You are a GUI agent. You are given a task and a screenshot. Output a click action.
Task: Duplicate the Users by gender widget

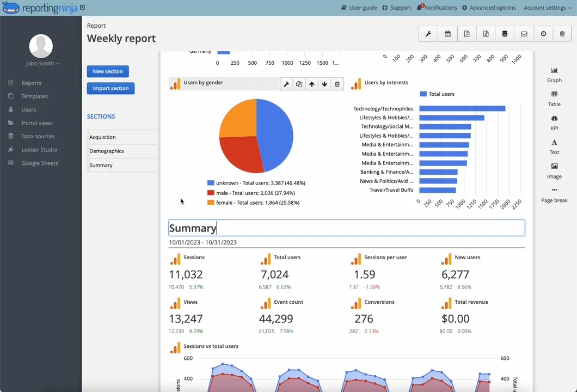click(299, 84)
